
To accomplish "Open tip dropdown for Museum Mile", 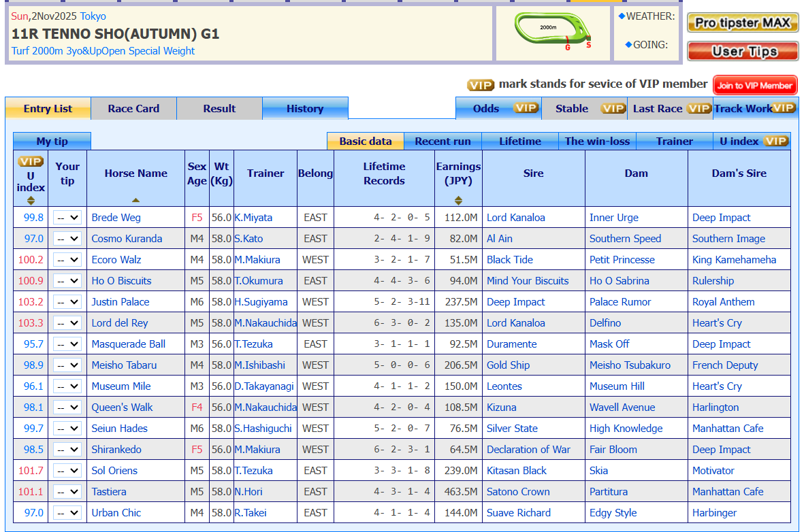I will [x=67, y=386].
